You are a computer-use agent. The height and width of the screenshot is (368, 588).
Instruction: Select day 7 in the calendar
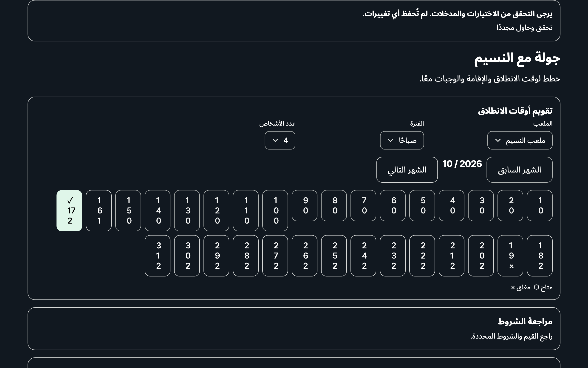tap(363, 206)
